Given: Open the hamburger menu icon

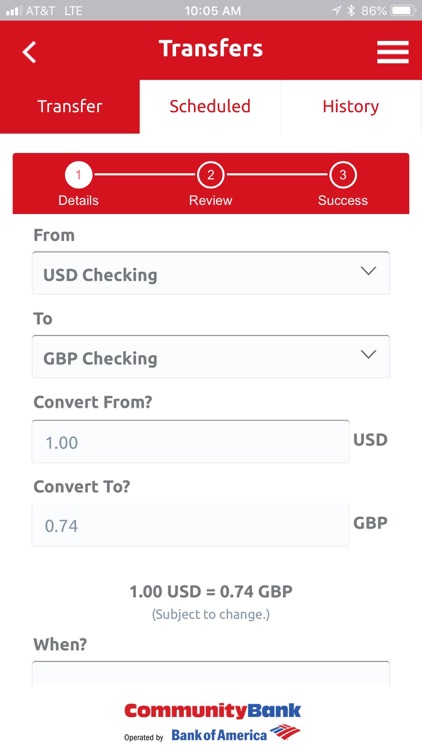Looking at the screenshot, I should point(392,52).
